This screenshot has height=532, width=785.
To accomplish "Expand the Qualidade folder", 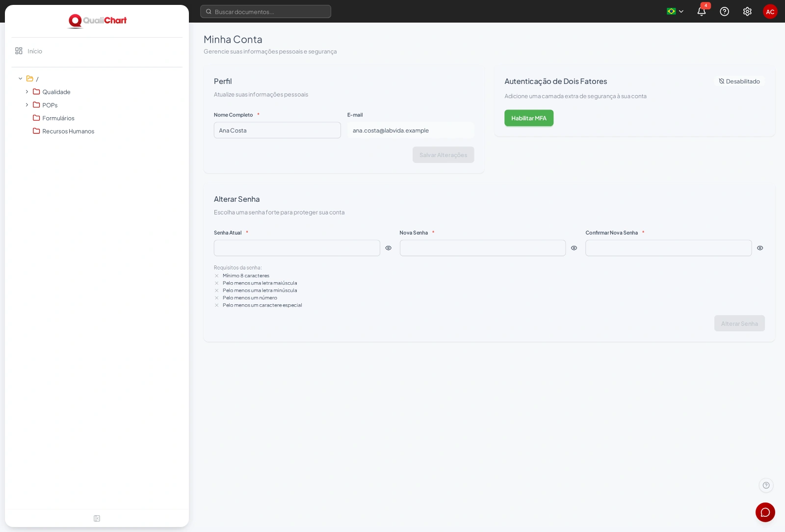I will point(27,92).
